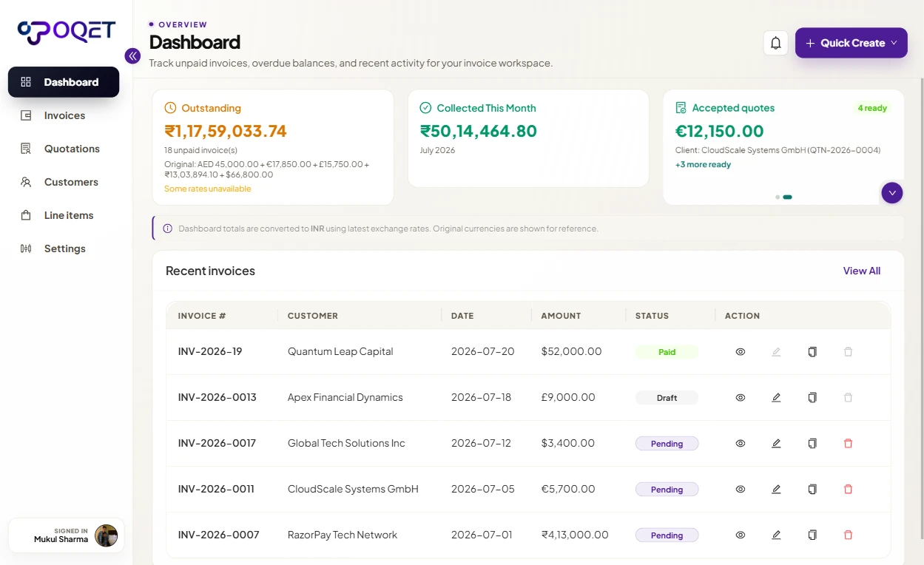Image resolution: width=924 pixels, height=565 pixels.
Task: Edit the Global Tech Solutions invoice
Action: [x=776, y=444]
